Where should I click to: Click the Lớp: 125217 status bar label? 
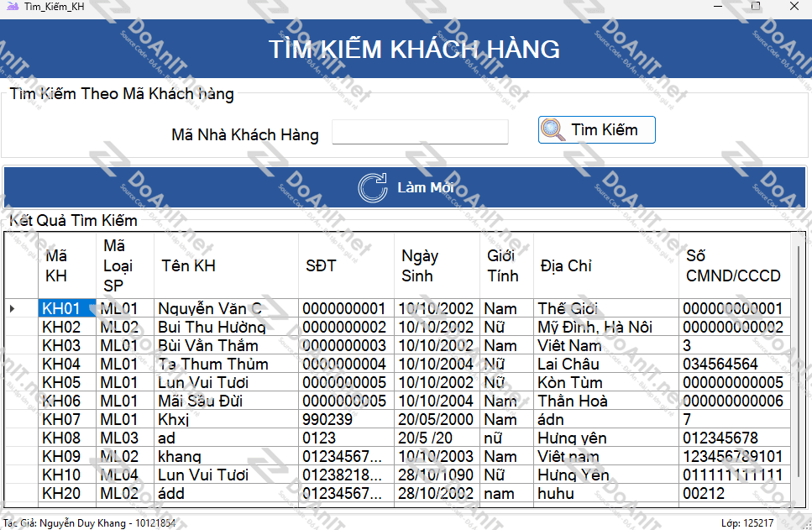tap(747, 523)
